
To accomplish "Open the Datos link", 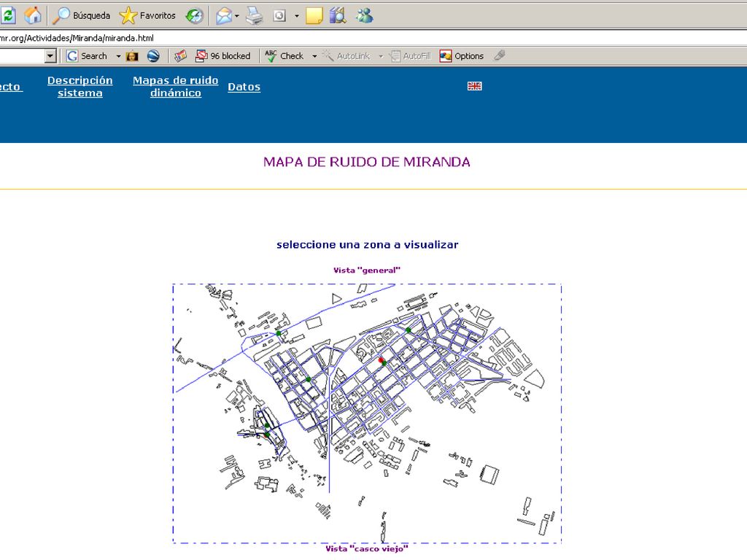I will click(x=244, y=87).
